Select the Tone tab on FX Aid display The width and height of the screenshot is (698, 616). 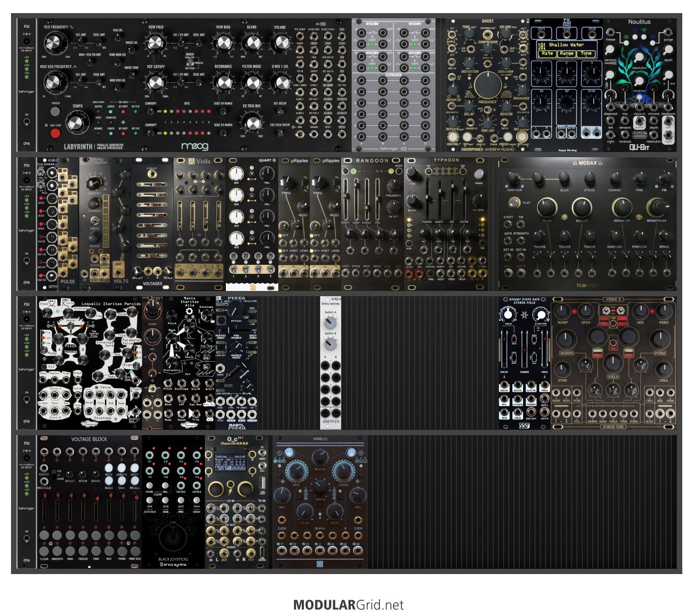586,53
